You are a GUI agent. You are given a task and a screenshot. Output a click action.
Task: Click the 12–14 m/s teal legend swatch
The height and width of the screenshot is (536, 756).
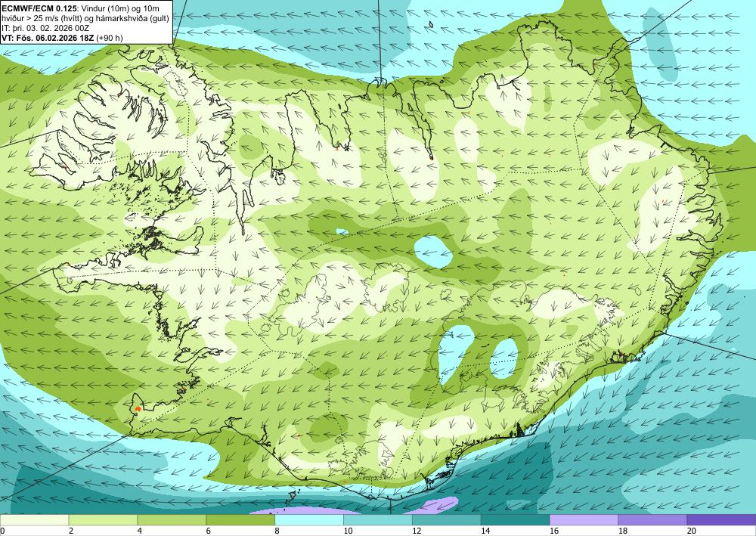tap(447, 520)
